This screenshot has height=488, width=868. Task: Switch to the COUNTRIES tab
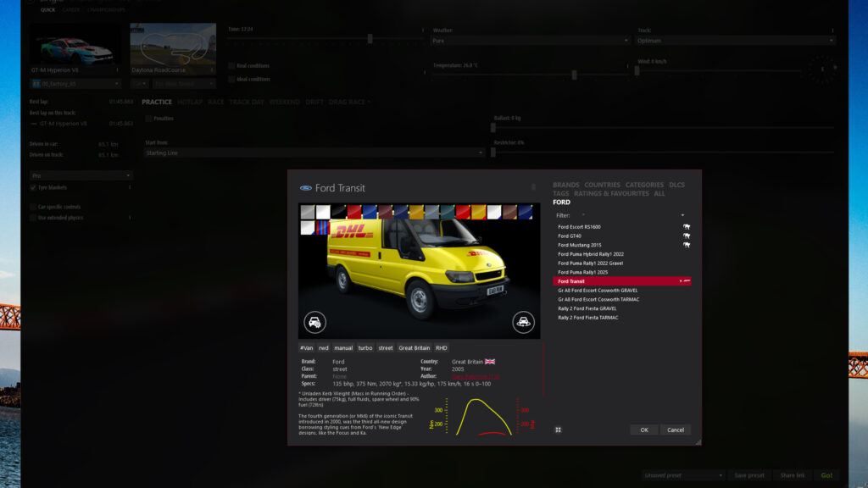click(602, 185)
